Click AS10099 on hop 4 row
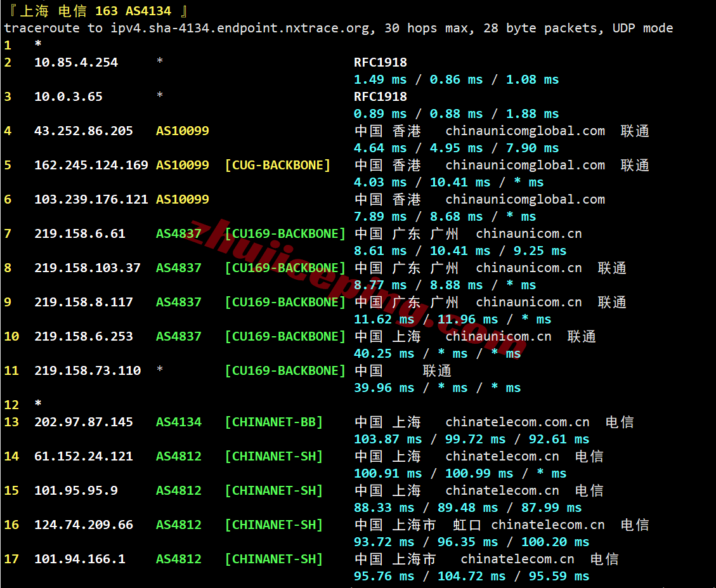 coord(183,131)
